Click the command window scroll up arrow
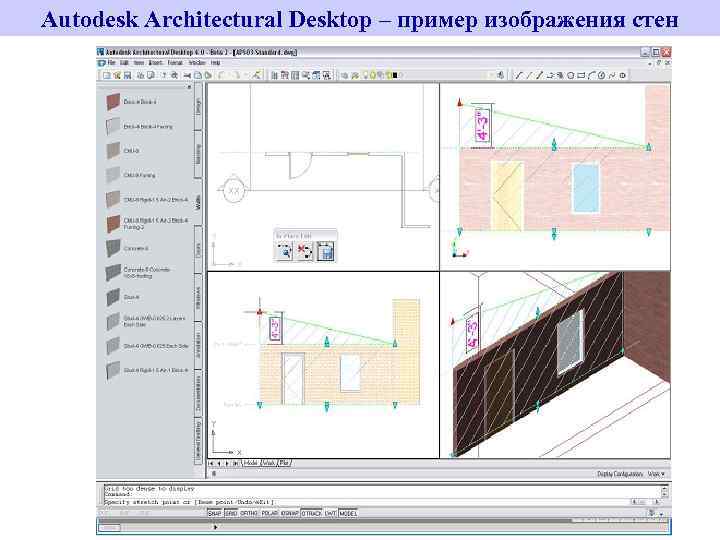The width and height of the screenshot is (720, 540). (x=664, y=489)
